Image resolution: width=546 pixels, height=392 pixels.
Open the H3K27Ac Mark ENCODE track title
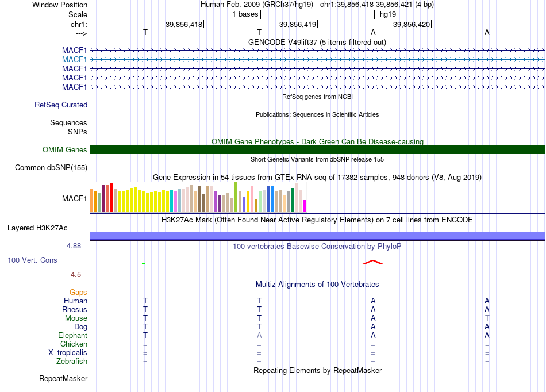click(317, 220)
